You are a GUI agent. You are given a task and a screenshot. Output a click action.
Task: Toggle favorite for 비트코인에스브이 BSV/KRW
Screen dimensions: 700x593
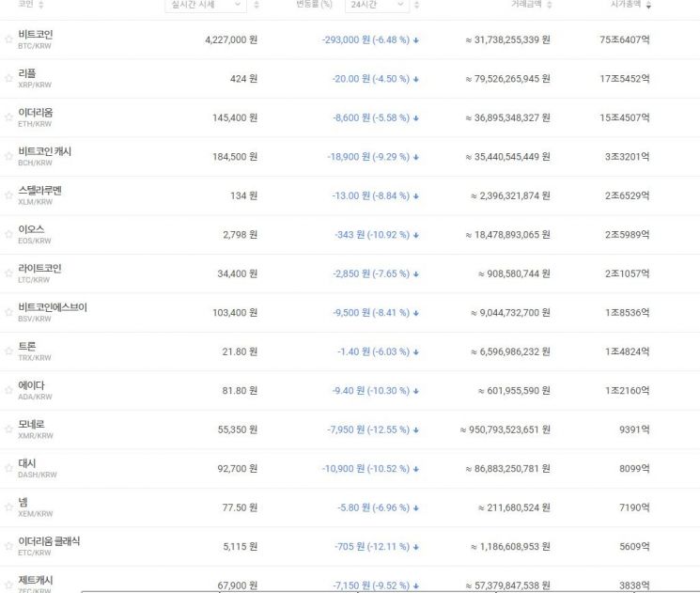coord(8,312)
